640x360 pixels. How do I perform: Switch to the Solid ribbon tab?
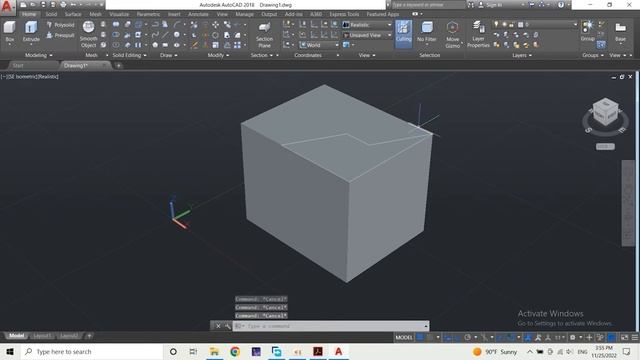pyautogui.click(x=51, y=14)
